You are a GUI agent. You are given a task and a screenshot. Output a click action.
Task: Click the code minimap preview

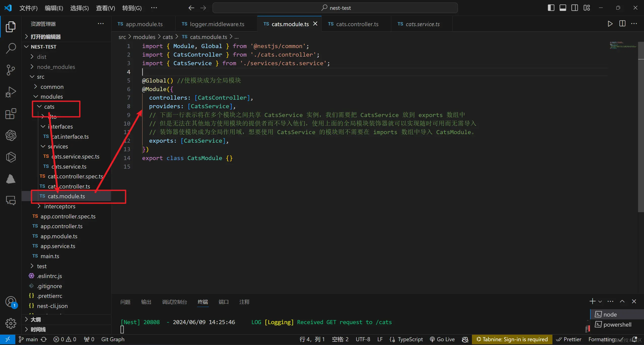[x=623, y=45]
